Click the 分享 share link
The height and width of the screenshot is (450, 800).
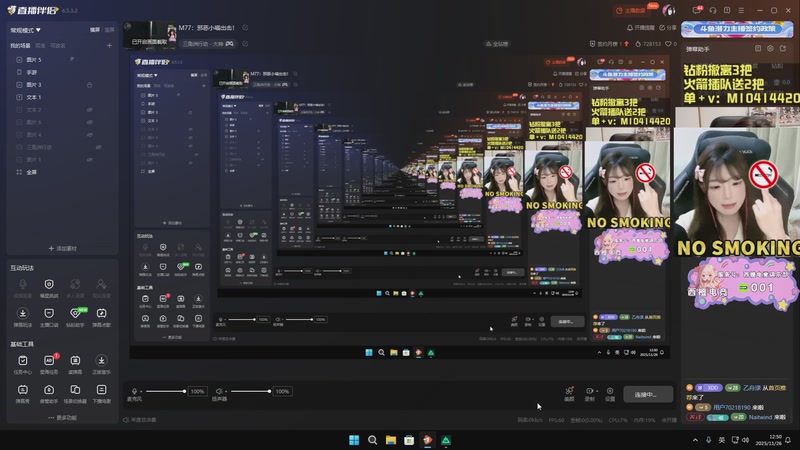[668, 28]
